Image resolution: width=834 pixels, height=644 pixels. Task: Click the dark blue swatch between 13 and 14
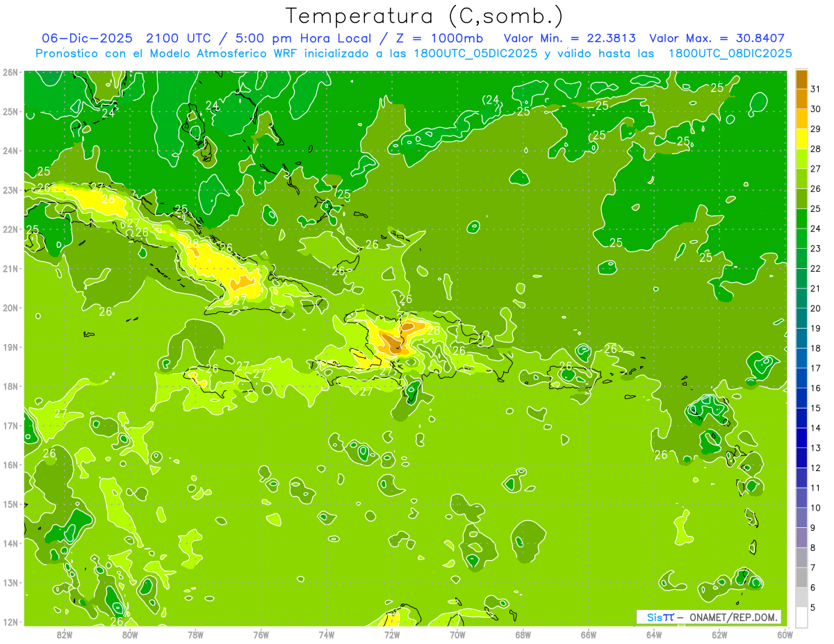pyautogui.click(x=801, y=438)
